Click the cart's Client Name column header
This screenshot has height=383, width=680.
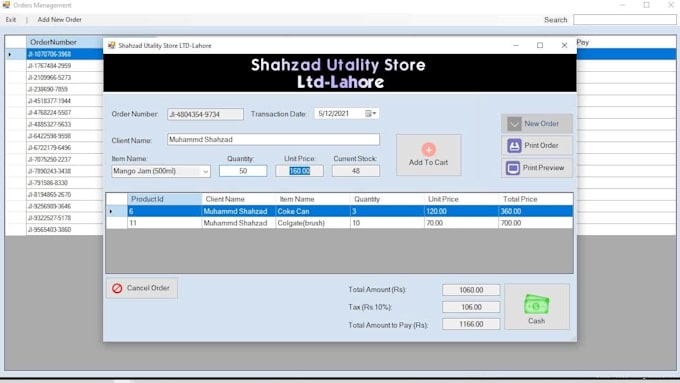239,199
